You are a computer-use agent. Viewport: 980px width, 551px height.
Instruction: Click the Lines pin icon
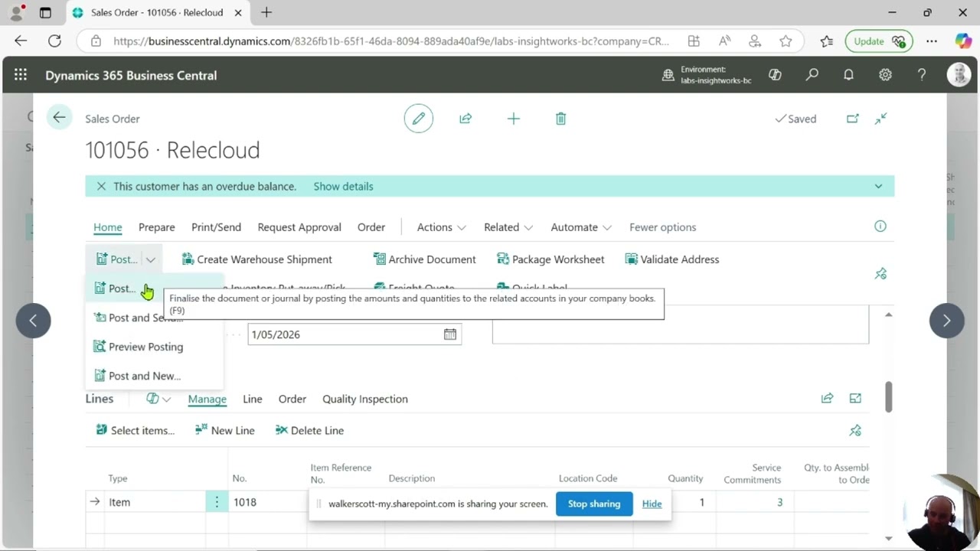855,431
